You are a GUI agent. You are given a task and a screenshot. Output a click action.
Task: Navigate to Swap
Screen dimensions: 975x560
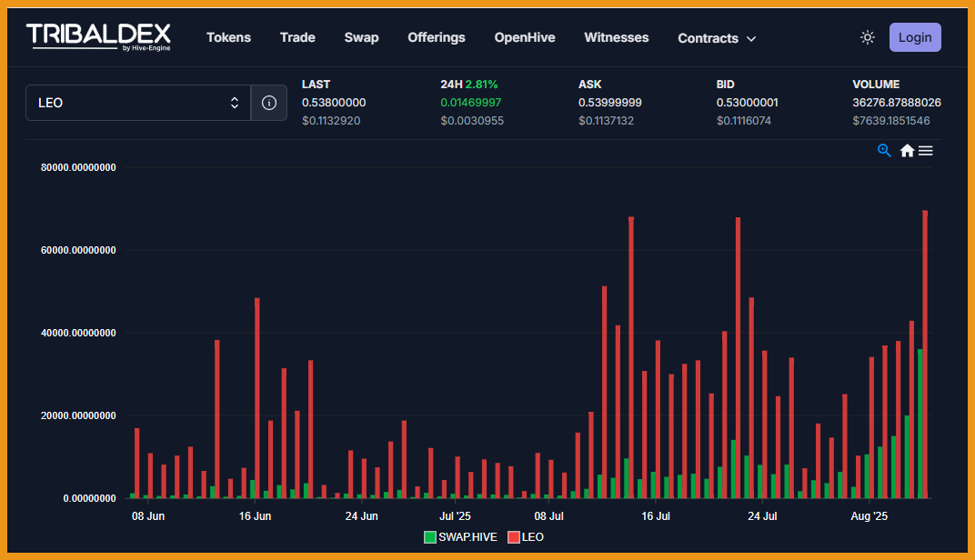361,37
